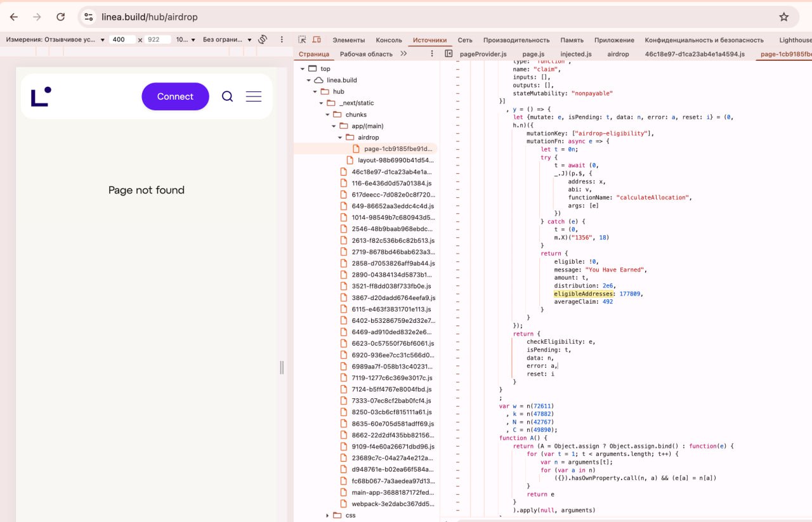Collapse the _next/static folder

pyautogui.click(x=321, y=103)
